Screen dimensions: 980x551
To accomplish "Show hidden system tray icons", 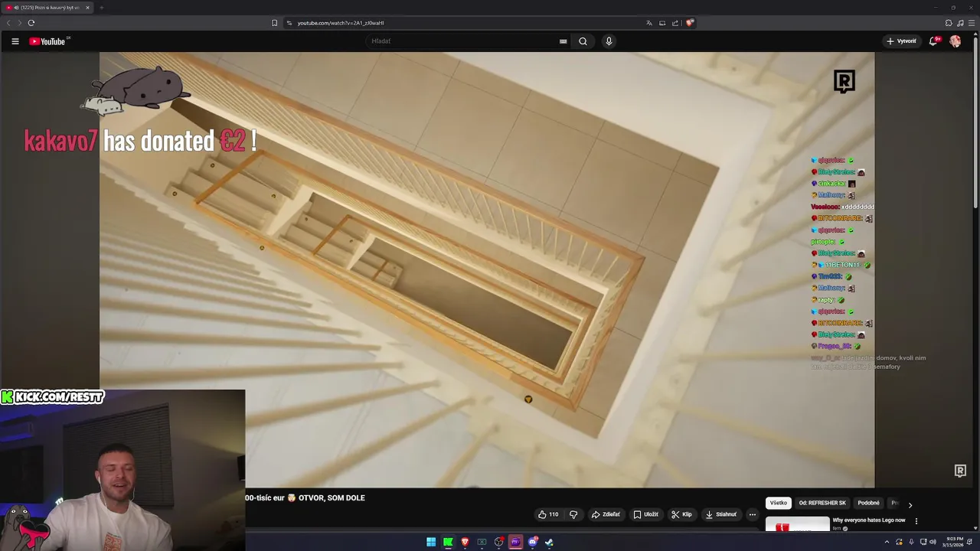I will 887,542.
